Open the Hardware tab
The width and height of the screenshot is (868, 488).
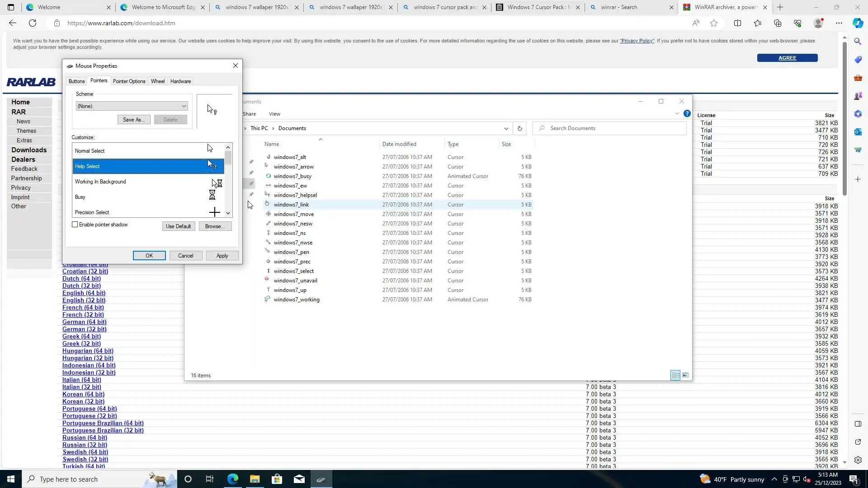coord(180,81)
